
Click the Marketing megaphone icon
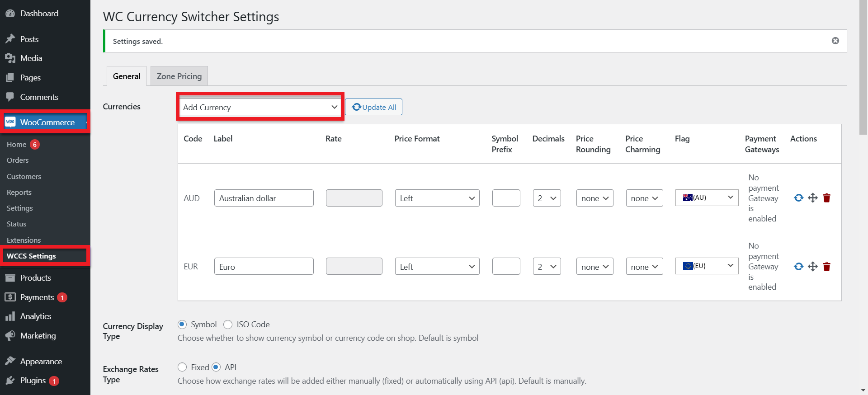pos(10,336)
